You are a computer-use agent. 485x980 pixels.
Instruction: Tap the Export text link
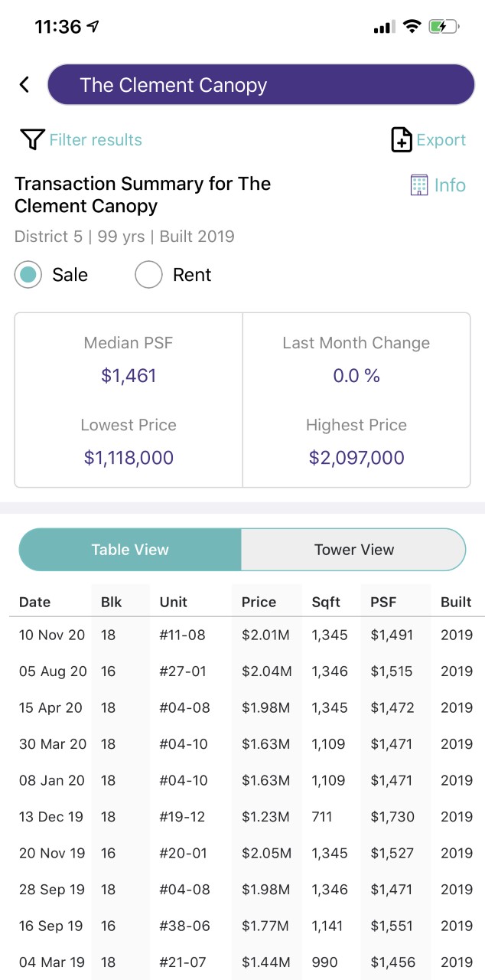click(x=441, y=140)
